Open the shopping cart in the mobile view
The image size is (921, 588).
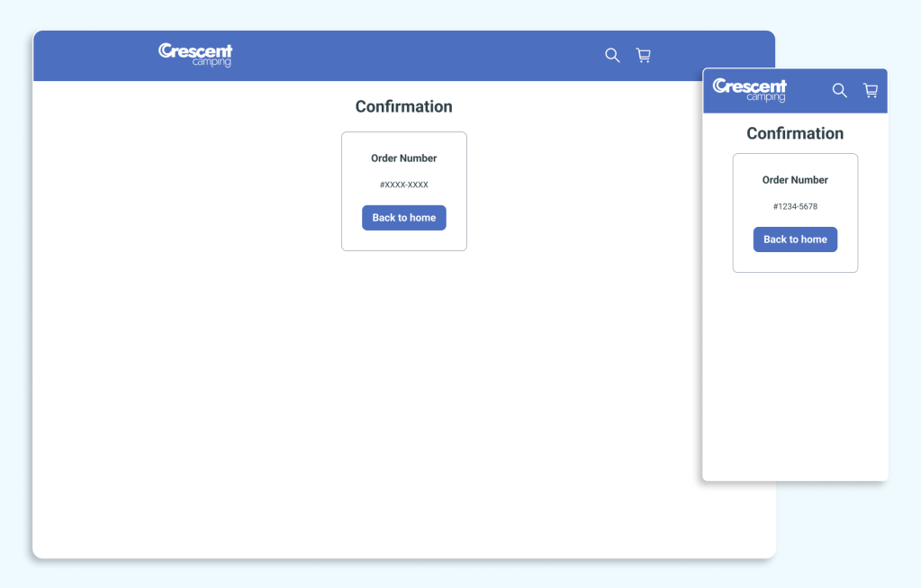pos(870,90)
